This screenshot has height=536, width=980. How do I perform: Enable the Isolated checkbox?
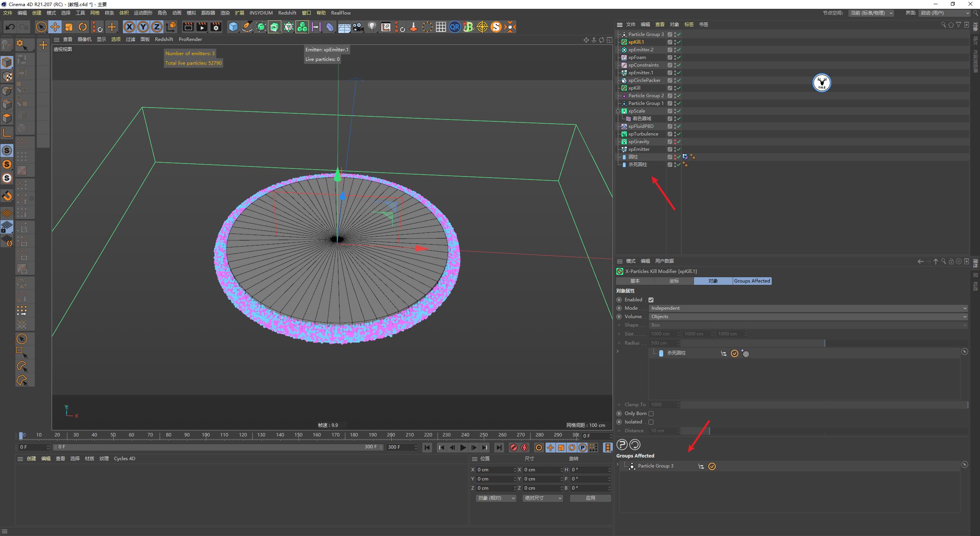click(x=652, y=422)
